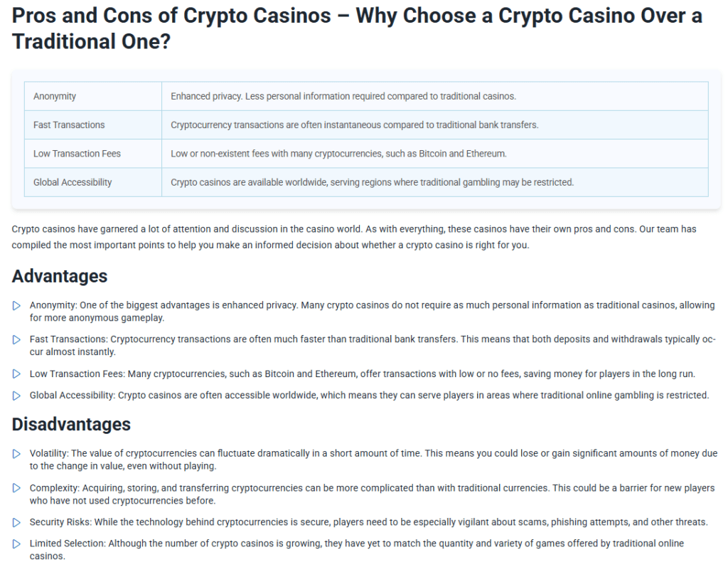Image resolution: width=728 pixels, height=572 pixels.
Task: Click the Disadvantages section heading
Action: [x=71, y=424]
